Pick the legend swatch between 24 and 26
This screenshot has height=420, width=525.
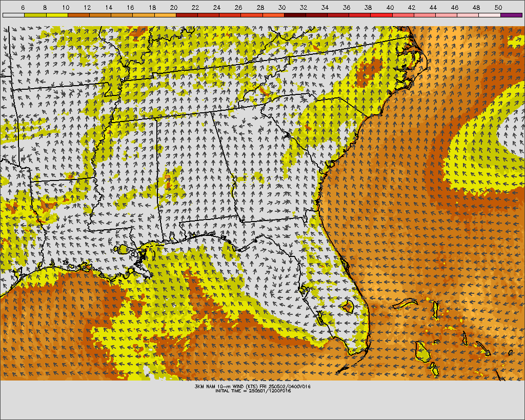[x=230, y=15]
